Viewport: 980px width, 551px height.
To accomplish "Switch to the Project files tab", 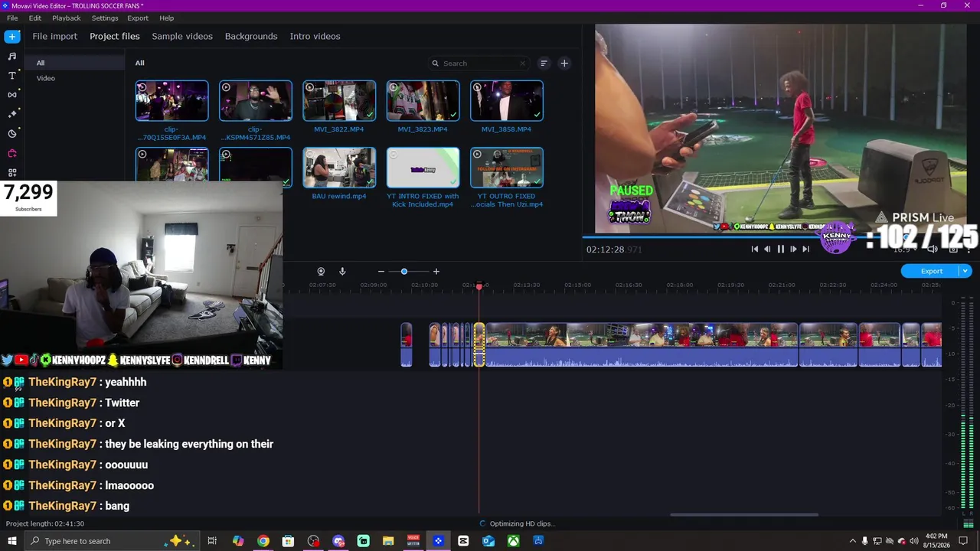I will [115, 36].
